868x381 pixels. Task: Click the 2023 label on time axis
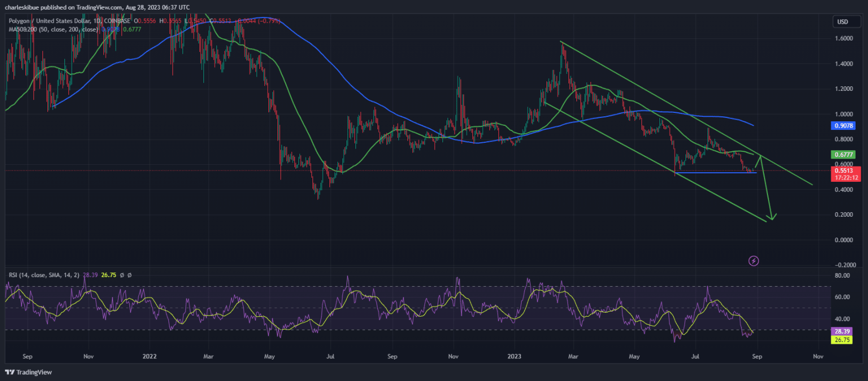[514, 357]
